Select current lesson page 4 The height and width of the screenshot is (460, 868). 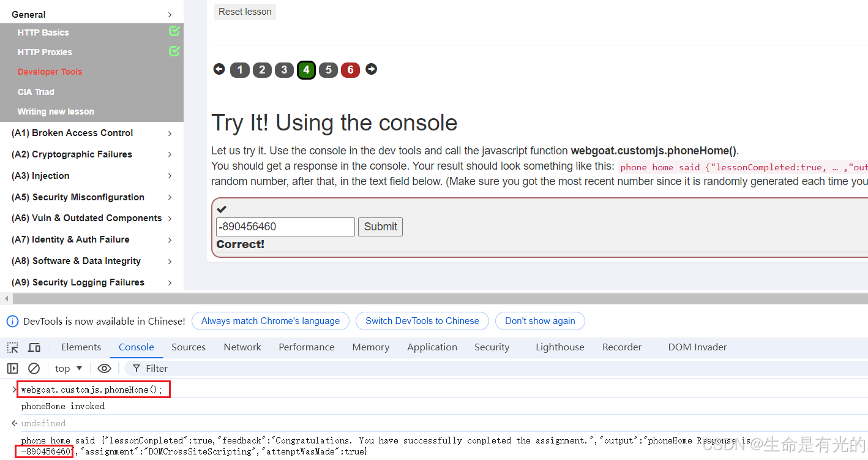[x=306, y=70]
